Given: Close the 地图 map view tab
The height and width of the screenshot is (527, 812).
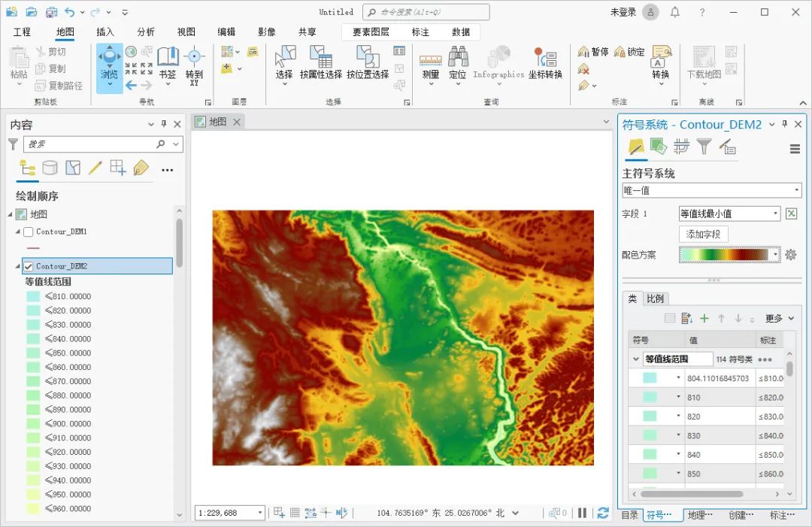Looking at the screenshot, I should pyautogui.click(x=237, y=123).
